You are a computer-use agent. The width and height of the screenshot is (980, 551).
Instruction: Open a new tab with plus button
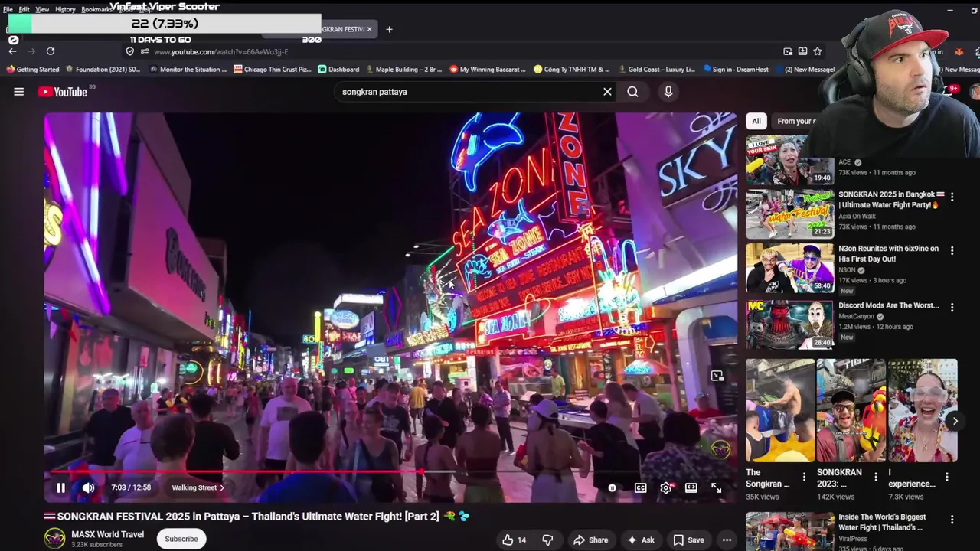(x=389, y=29)
